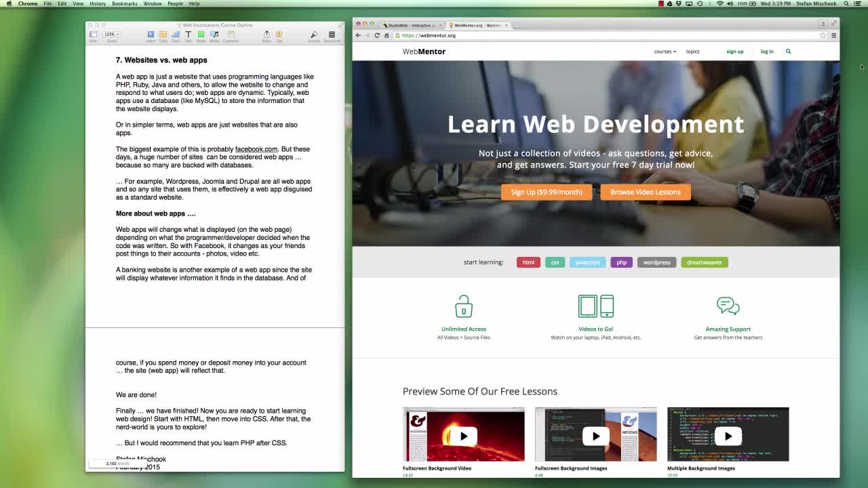
Task: Click the word count indicator in Pages
Action: 117,464
